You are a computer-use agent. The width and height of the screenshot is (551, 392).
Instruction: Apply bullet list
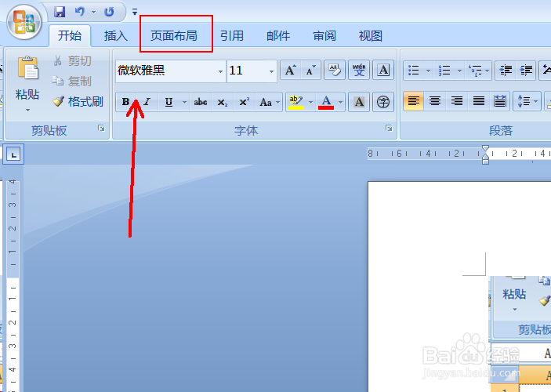point(414,71)
